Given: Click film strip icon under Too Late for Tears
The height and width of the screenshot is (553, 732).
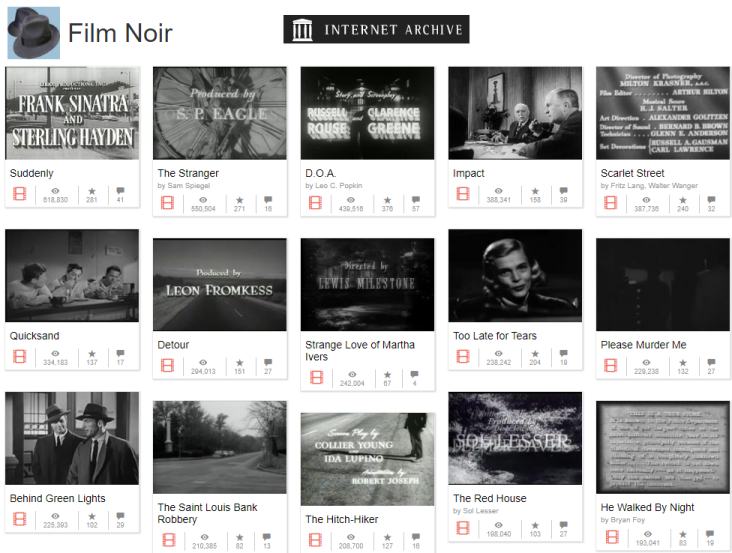Looking at the screenshot, I should click(x=463, y=357).
